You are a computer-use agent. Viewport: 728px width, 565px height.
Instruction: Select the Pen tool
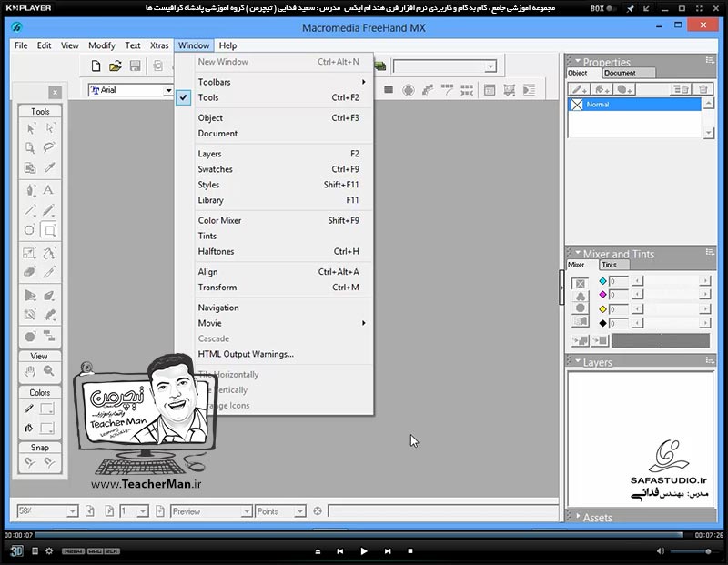tap(30, 190)
